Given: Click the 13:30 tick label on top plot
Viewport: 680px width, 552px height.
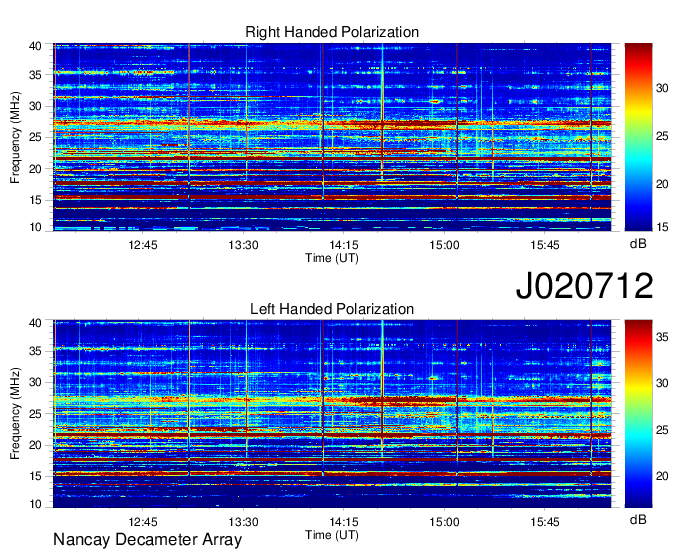Looking at the screenshot, I should coord(244,245).
